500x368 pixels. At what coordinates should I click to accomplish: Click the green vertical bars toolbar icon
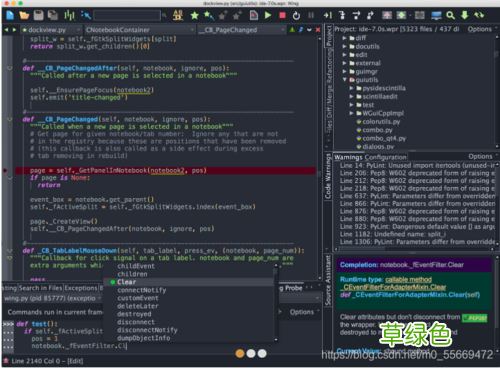tap(69, 15)
